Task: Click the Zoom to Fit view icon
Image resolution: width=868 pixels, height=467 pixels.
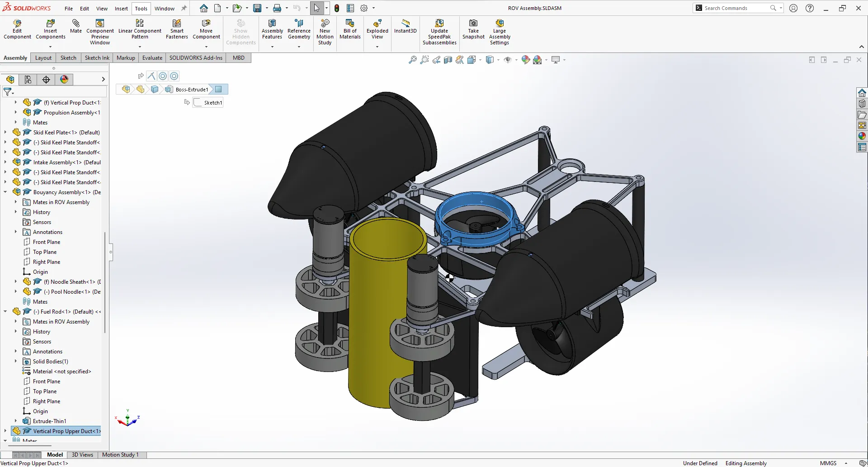Action: pos(412,60)
